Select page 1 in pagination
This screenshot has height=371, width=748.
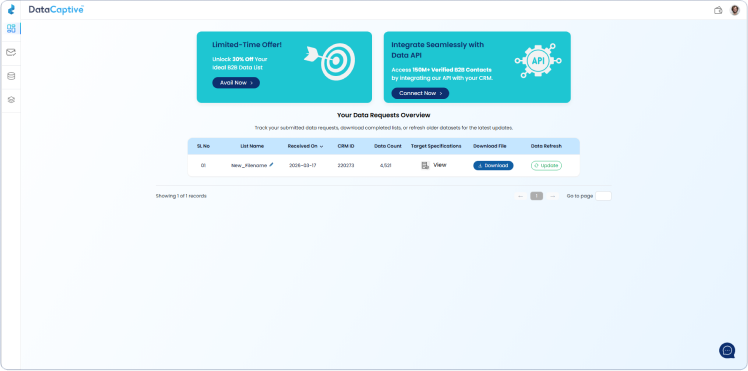(537, 196)
